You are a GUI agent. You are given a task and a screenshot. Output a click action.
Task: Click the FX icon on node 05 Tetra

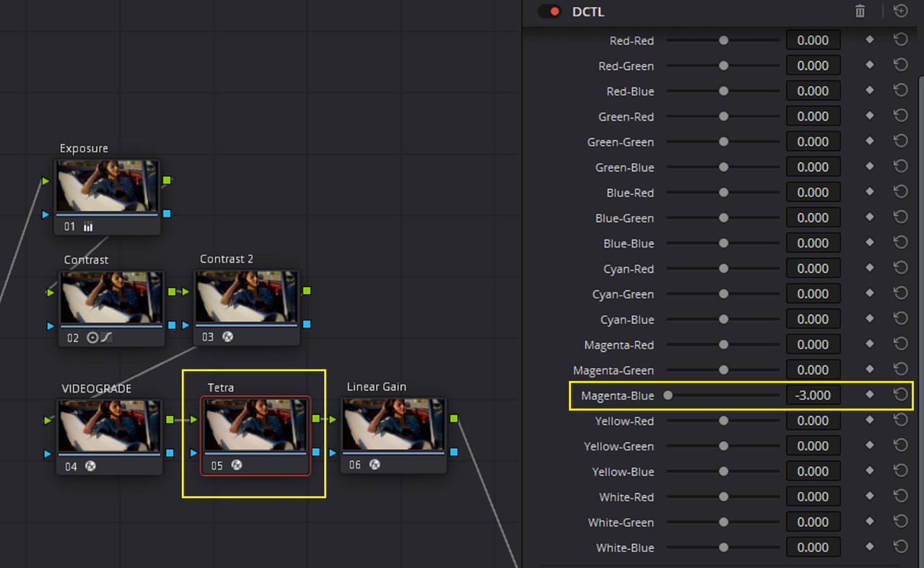(236, 466)
